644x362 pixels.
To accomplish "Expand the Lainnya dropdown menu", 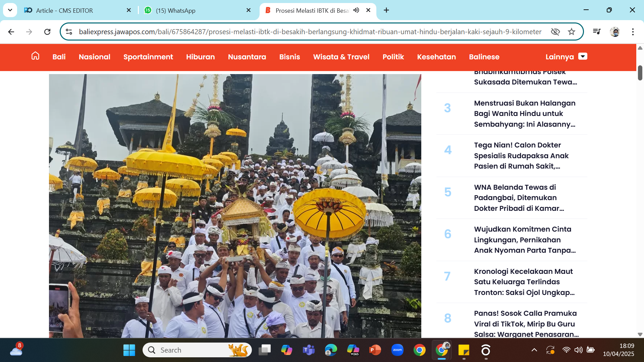I will 566,57.
